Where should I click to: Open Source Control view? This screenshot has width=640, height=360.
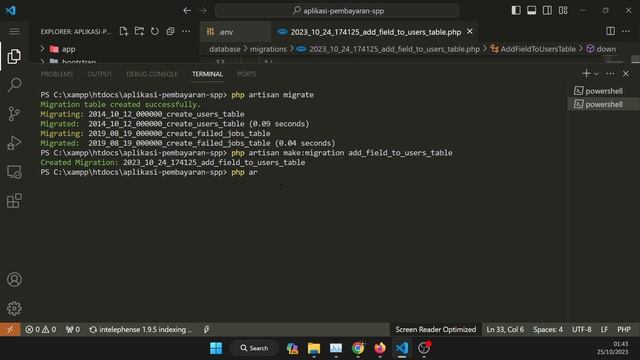tap(14, 114)
